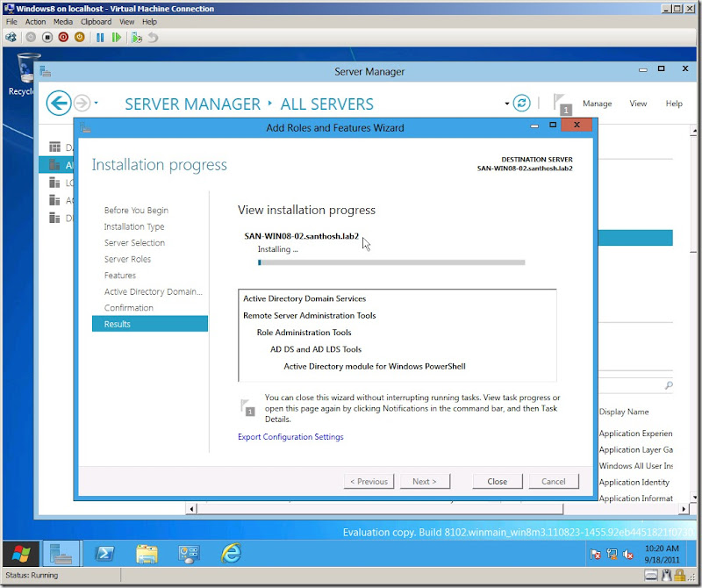The image size is (702, 588).
Task: Open the Action menu
Action: point(35,21)
